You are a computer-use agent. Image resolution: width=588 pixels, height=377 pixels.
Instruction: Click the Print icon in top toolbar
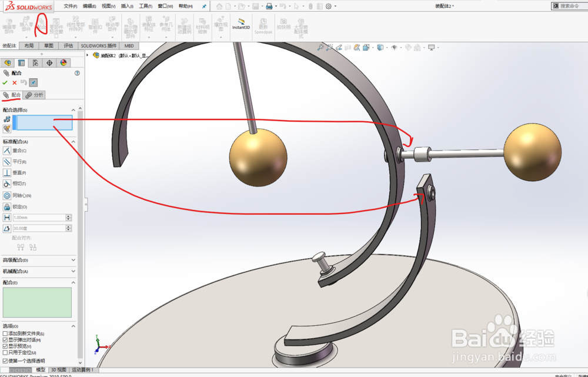point(269,6)
